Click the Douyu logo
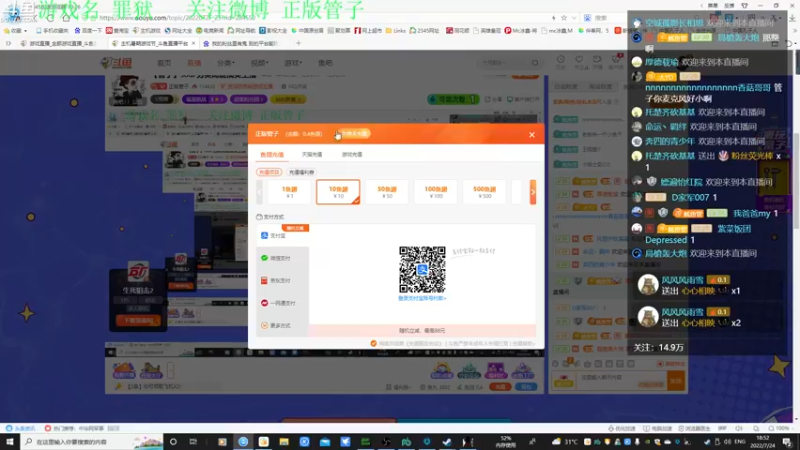This screenshot has width=800, height=450. tap(116, 63)
